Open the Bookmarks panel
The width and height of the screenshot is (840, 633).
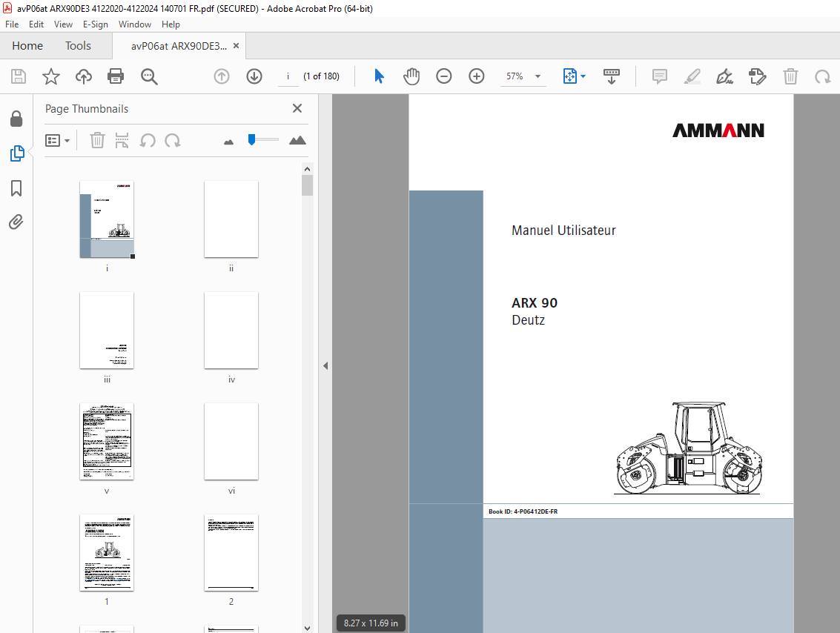tap(16, 188)
